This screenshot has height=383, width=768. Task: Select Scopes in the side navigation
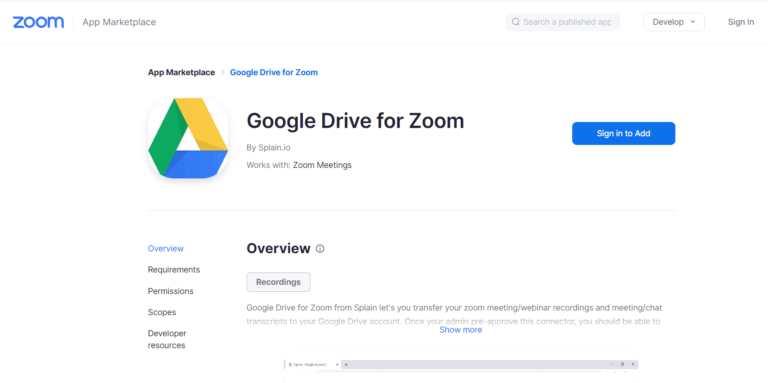[x=162, y=312]
